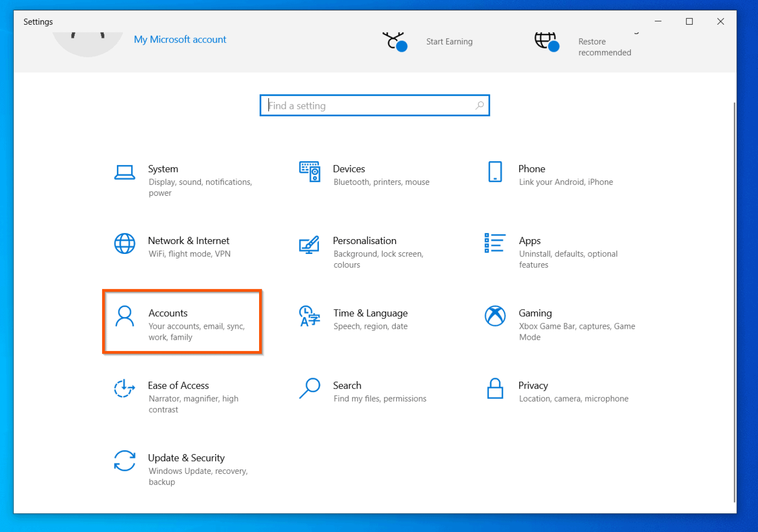Open My Microsoft account
Image resolution: width=758 pixels, height=532 pixels.
pos(180,39)
